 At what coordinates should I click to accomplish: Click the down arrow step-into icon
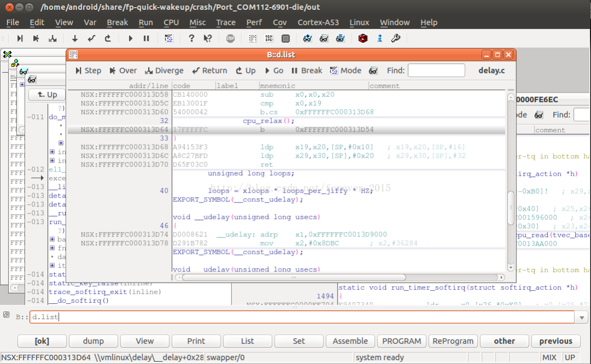click(74, 38)
